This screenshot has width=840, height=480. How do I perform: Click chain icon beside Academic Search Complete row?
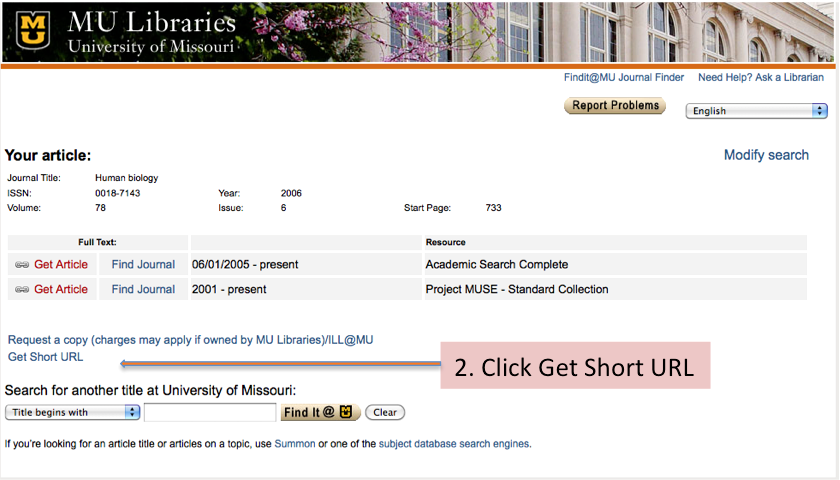coord(22,265)
